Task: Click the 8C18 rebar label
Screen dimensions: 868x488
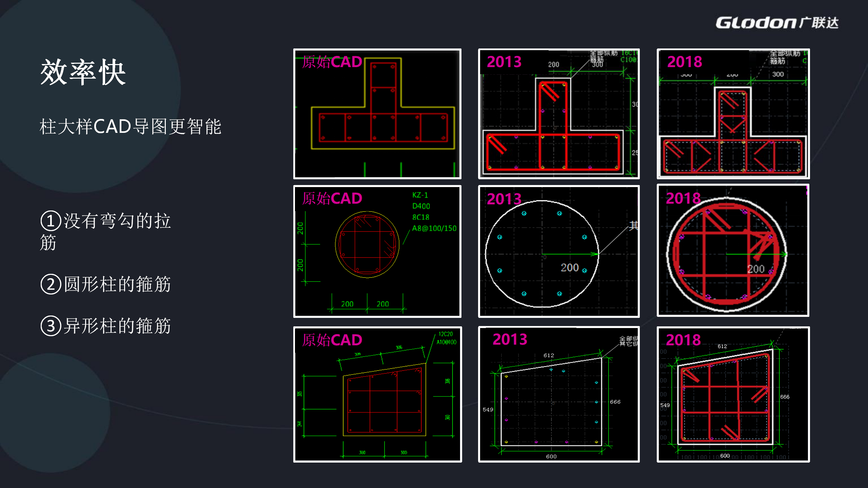Action: point(421,217)
